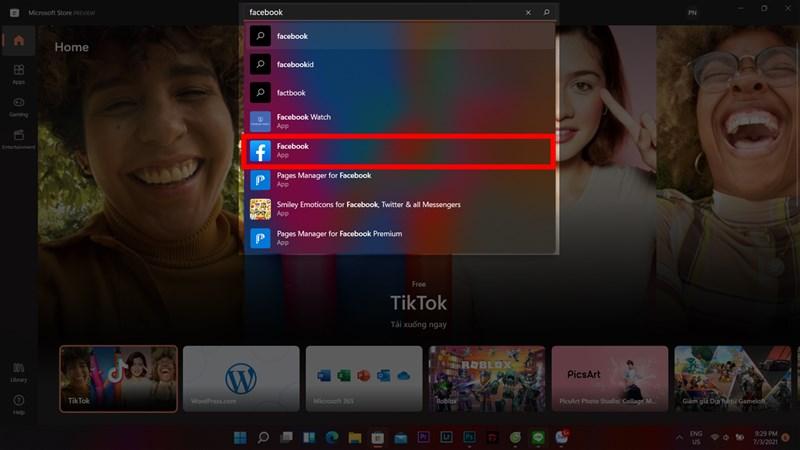Screen dimensions: 800x450
Task: Select the 'facebookid' search suggestion
Action: coord(399,64)
